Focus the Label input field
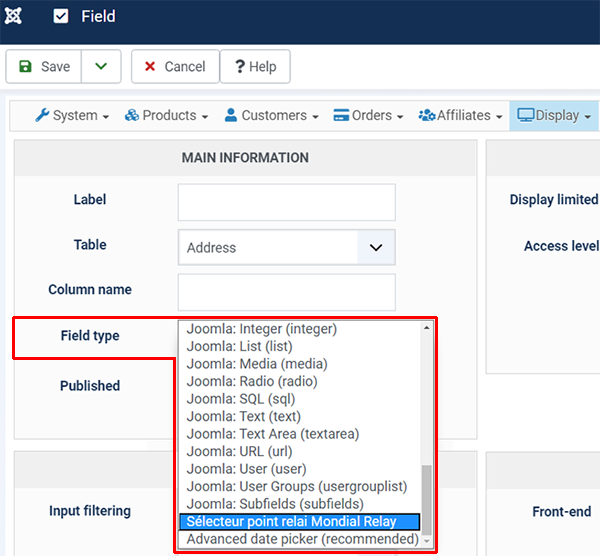Image resolution: width=600 pixels, height=556 pixels. click(287, 202)
